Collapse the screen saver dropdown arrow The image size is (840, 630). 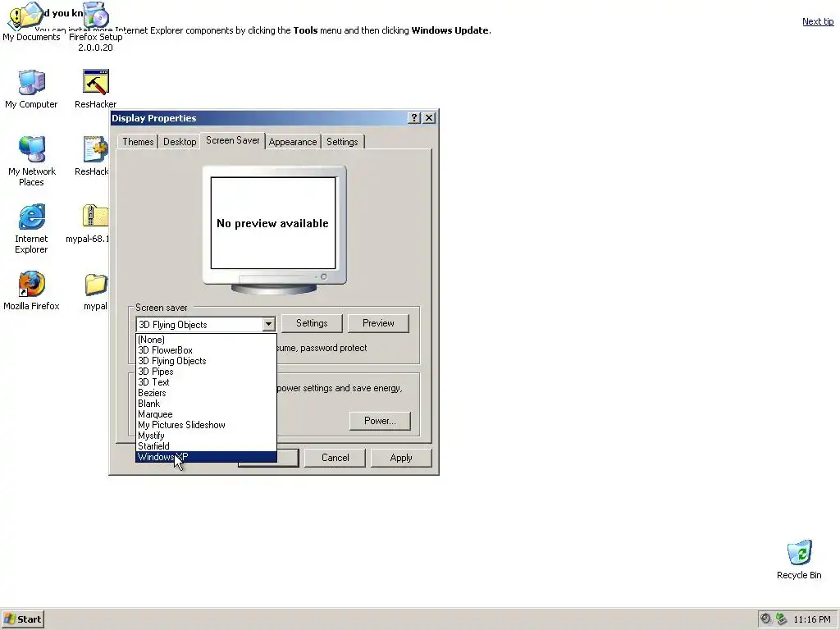(268, 324)
